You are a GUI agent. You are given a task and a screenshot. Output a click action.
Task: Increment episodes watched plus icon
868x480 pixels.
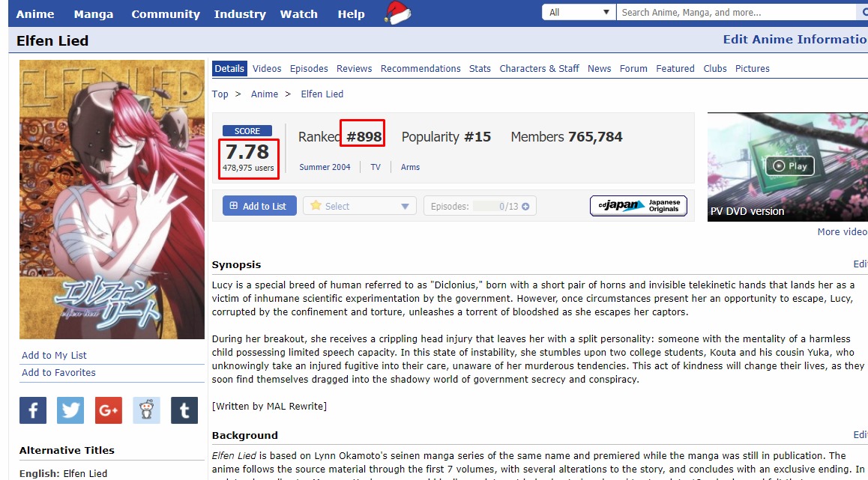(x=525, y=207)
